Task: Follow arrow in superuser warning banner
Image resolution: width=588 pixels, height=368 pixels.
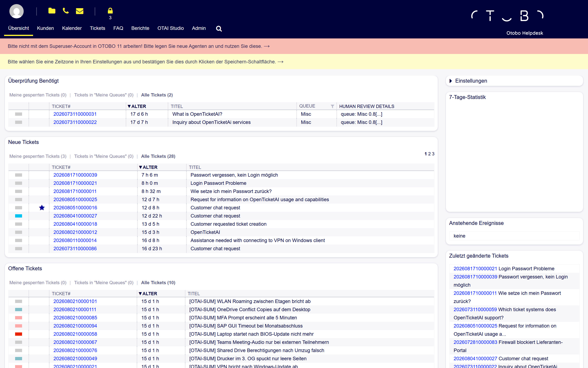Action: (x=267, y=46)
